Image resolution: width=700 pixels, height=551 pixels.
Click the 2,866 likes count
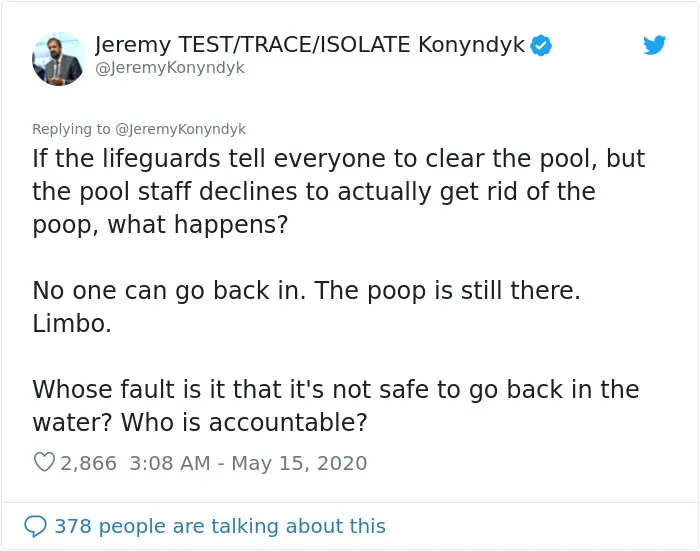click(x=88, y=463)
